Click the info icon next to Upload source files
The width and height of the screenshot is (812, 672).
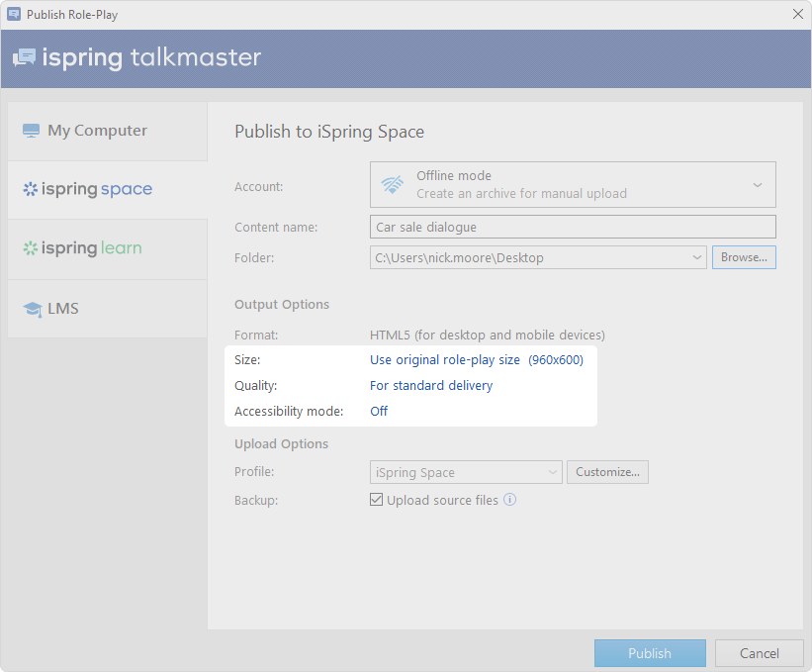coord(510,500)
